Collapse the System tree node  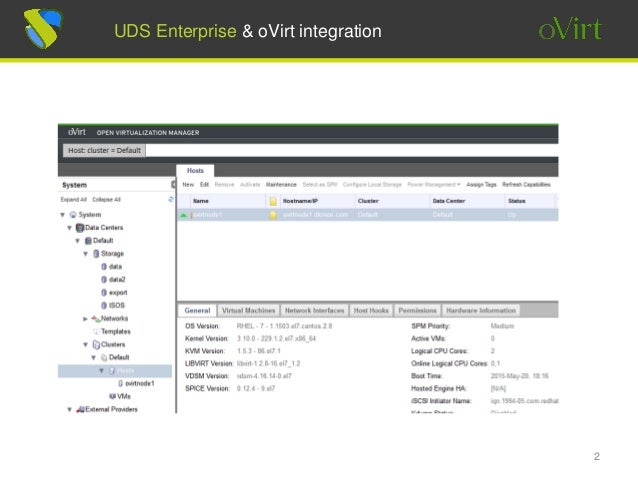(x=62, y=214)
